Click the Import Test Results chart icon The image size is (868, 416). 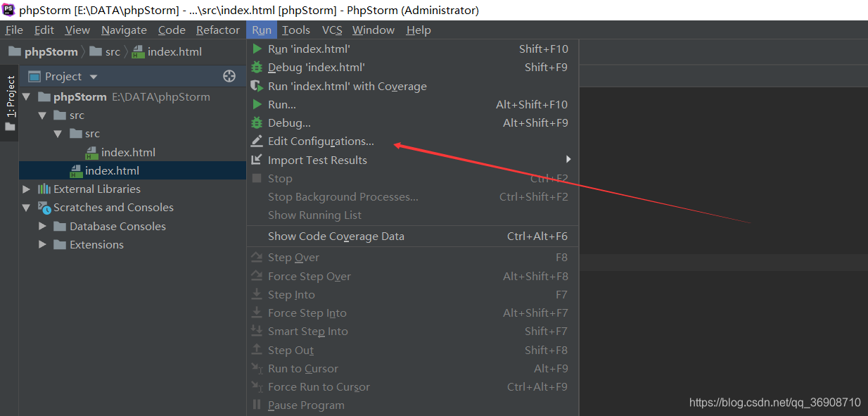pyautogui.click(x=257, y=160)
